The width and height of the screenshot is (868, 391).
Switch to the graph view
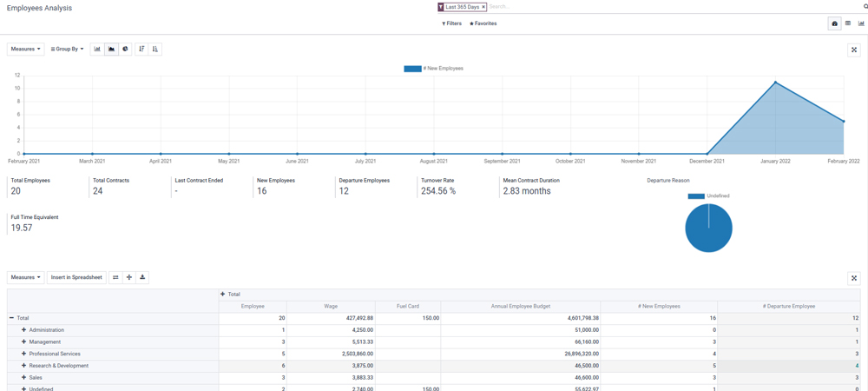click(861, 23)
